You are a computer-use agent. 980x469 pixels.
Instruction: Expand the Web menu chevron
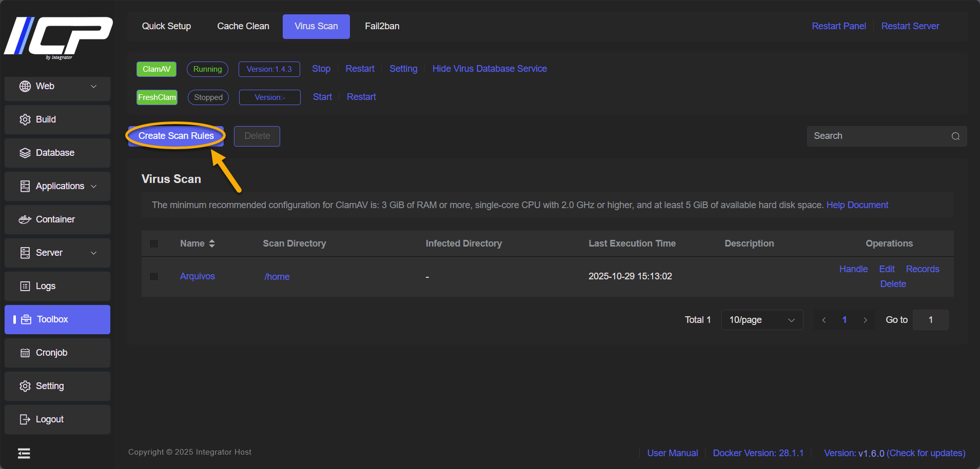tap(94, 86)
